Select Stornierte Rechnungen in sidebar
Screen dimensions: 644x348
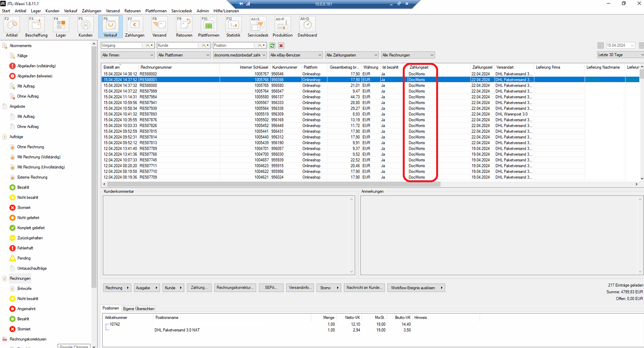[24, 329]
